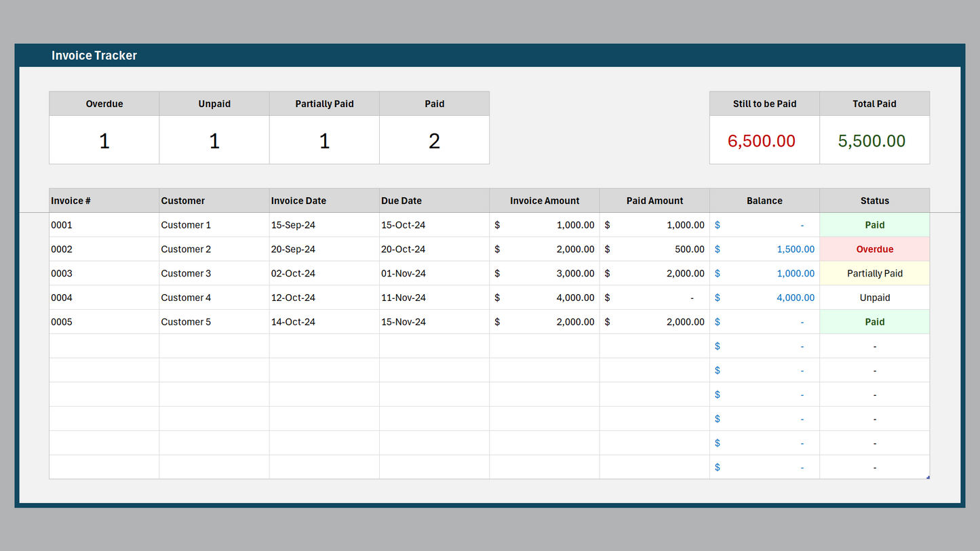This screenshot has width=980, height=551.
Task: Click the Invoice Date column header
Action: click(324, 201)
